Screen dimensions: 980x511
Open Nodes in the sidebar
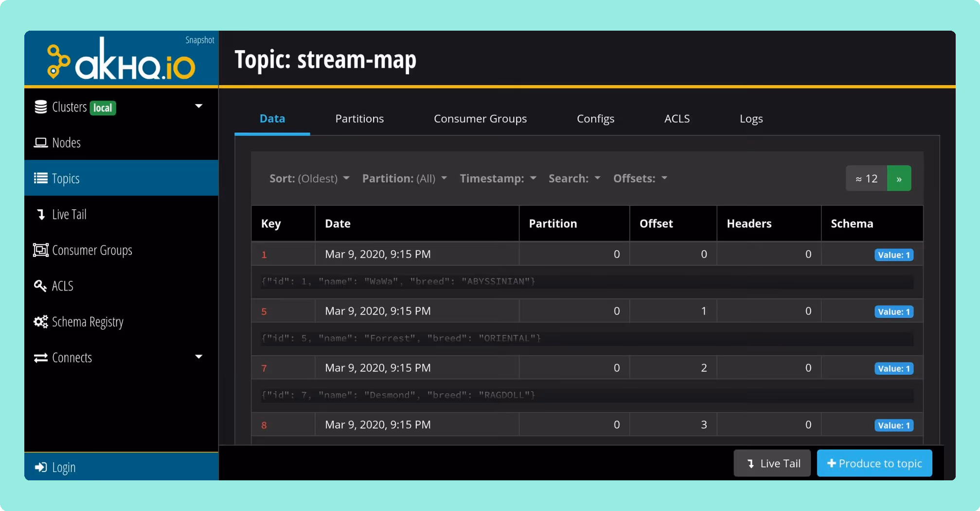point(121,143)
